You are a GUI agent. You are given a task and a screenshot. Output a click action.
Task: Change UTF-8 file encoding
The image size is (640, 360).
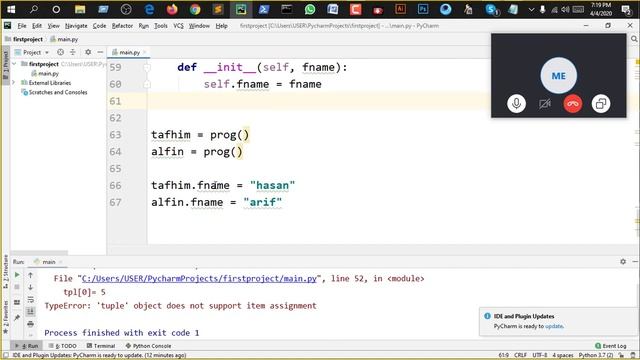click(x=539, y=356)
